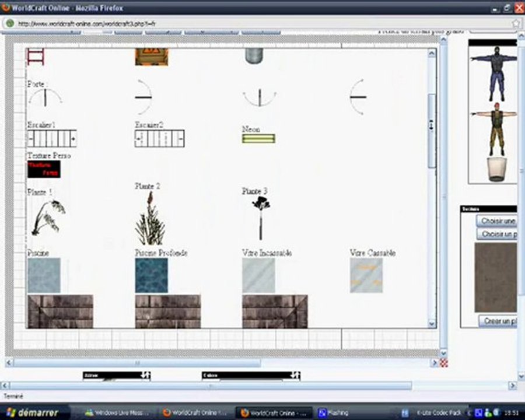This screenshot has height=420, width=525.
Task: Open the démarrer Start menu
Action: [34, 412]
